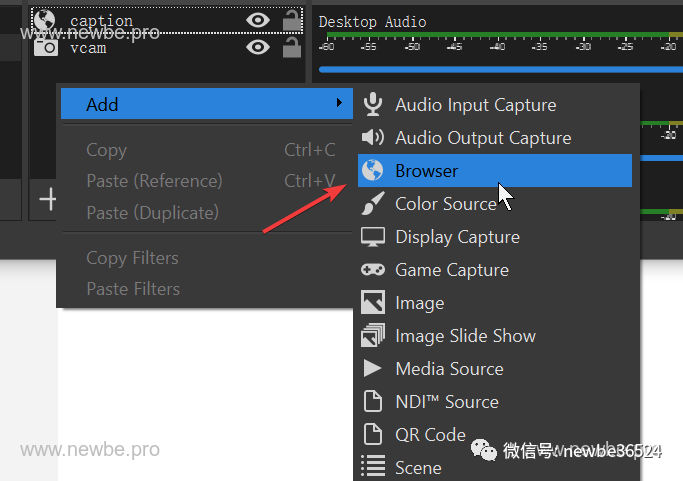Expand the Add submenu arrow
Image resolution: width=683 pixels, height=481 pixels.
point(339,103)
